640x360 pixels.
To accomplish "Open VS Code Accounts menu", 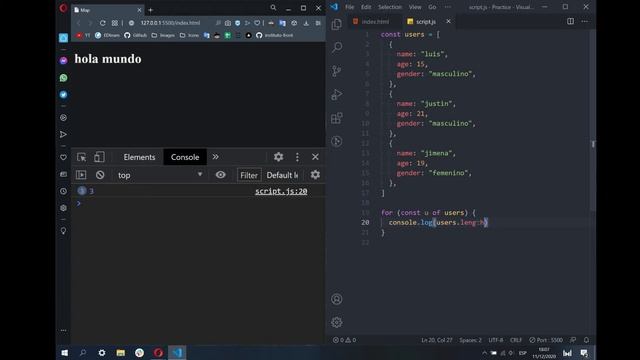I will [x=337, y=299].
